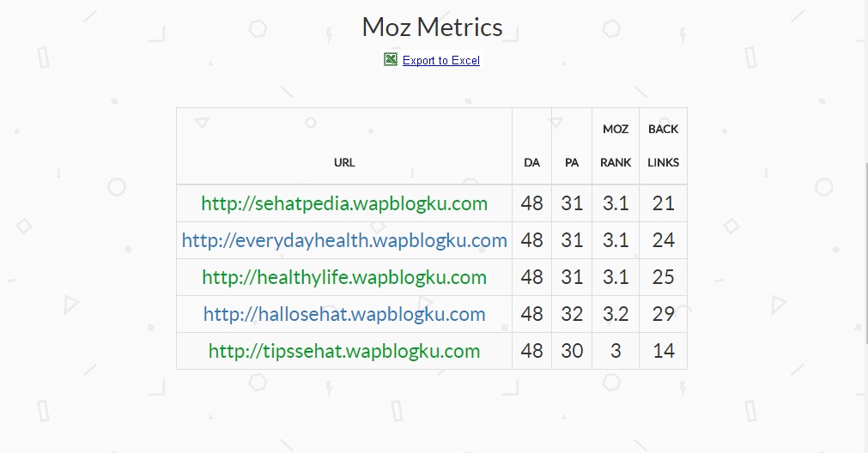Click the PA column header
Image resolution: width=868 pixels, height=453 pixels.
tap(572, 162)
